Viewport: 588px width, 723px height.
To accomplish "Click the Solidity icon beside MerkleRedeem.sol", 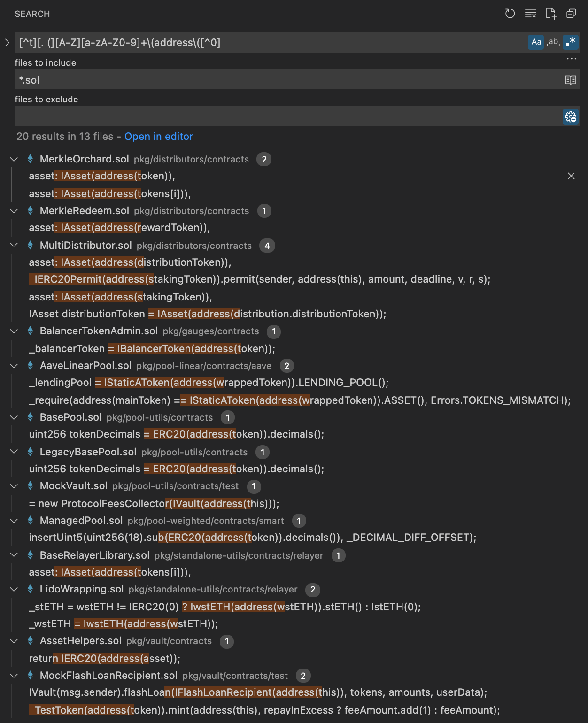I will click(30, 210).
